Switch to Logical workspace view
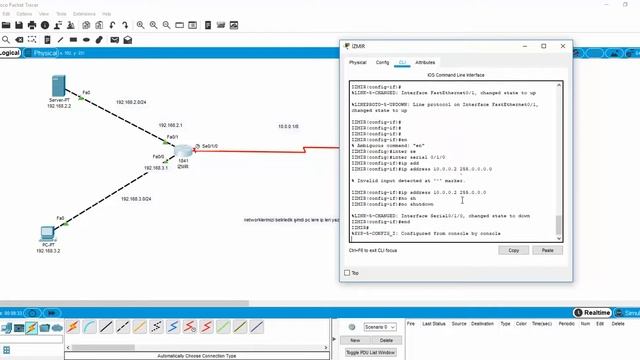Viewport: 640px width, 360px height. [x=10, y=53]
